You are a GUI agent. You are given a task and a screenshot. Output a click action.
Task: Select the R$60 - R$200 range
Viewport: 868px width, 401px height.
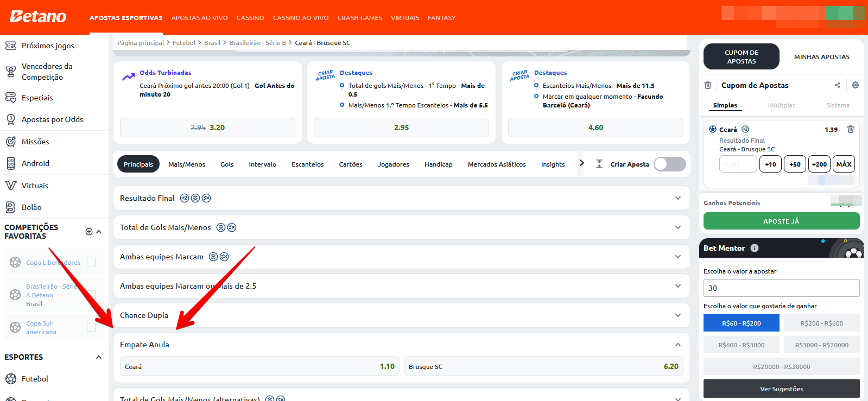(742, 323)
